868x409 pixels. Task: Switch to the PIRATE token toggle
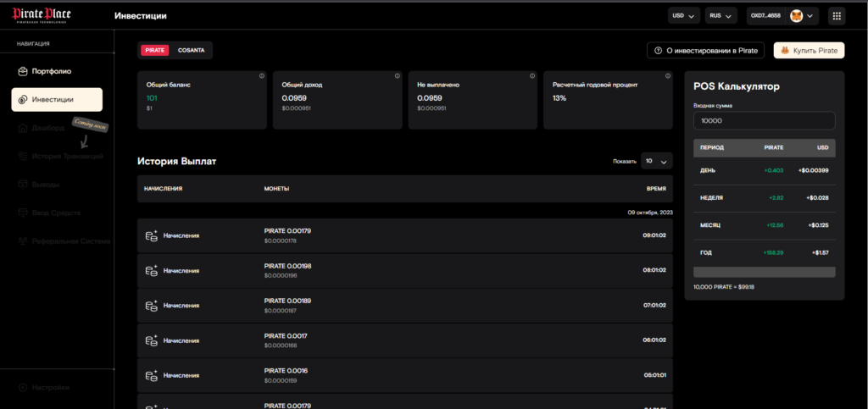tap(155, 51)
